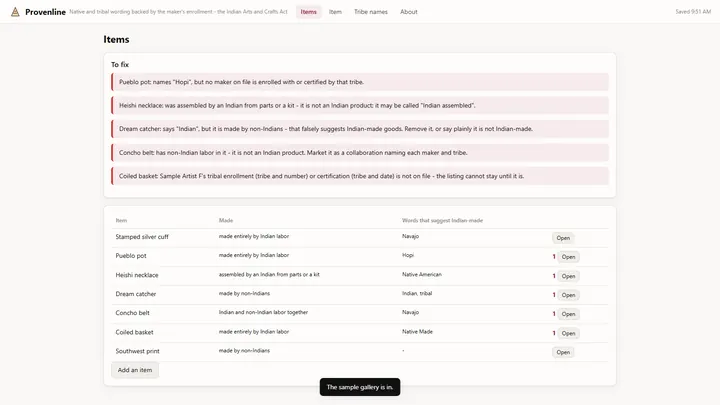Open the Stamped silver cuff item
The width and height of the screenshot is (720, 405).
tap(563, 238)
